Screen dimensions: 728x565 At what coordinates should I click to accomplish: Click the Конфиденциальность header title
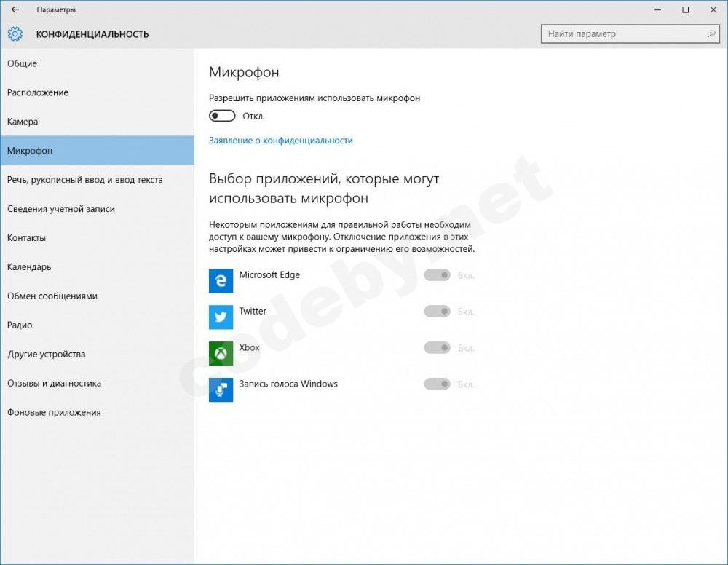(92, 34)
